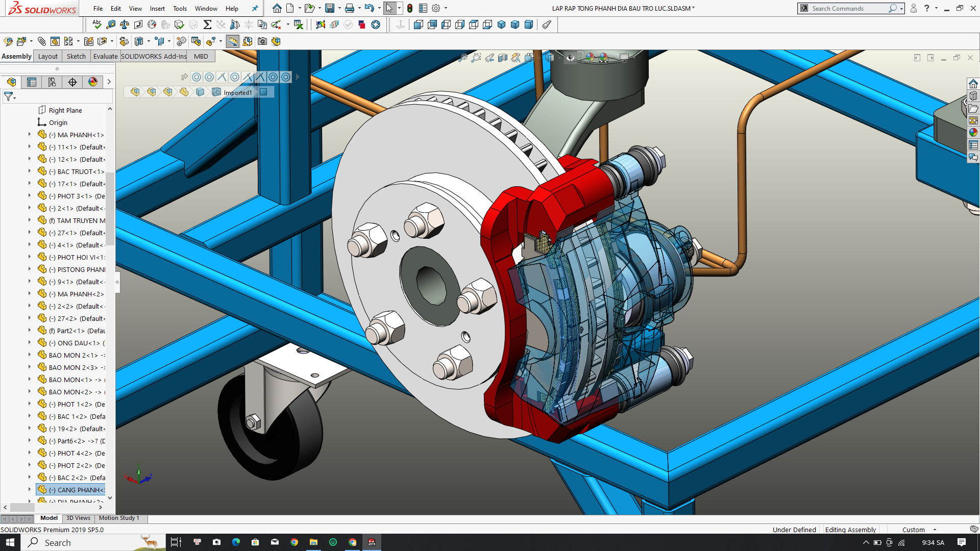The image size is (980, 551).
Task: Toggle the Instant3D ruler button
Action: tap(233, 41)
